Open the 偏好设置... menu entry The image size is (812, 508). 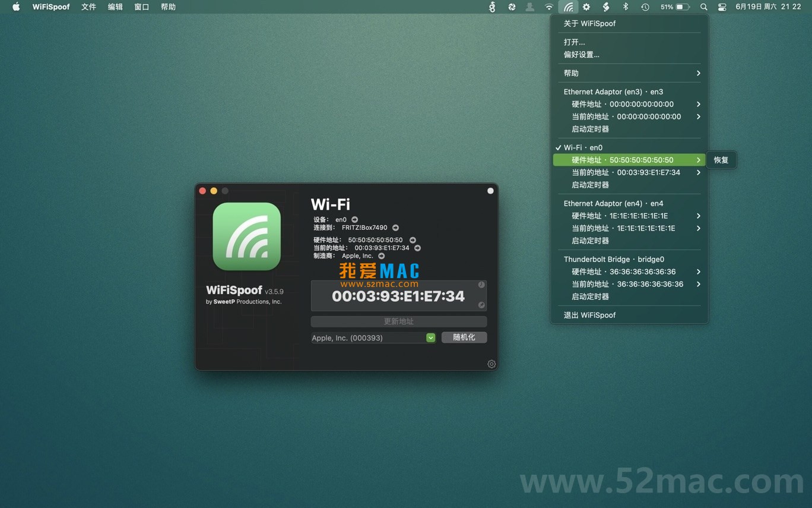(582, 55)
